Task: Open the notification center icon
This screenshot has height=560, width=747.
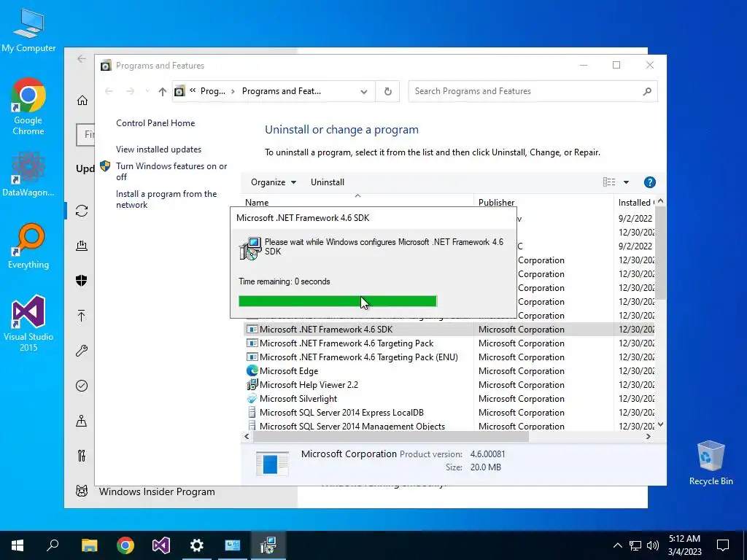Action: tap(723, 545)
